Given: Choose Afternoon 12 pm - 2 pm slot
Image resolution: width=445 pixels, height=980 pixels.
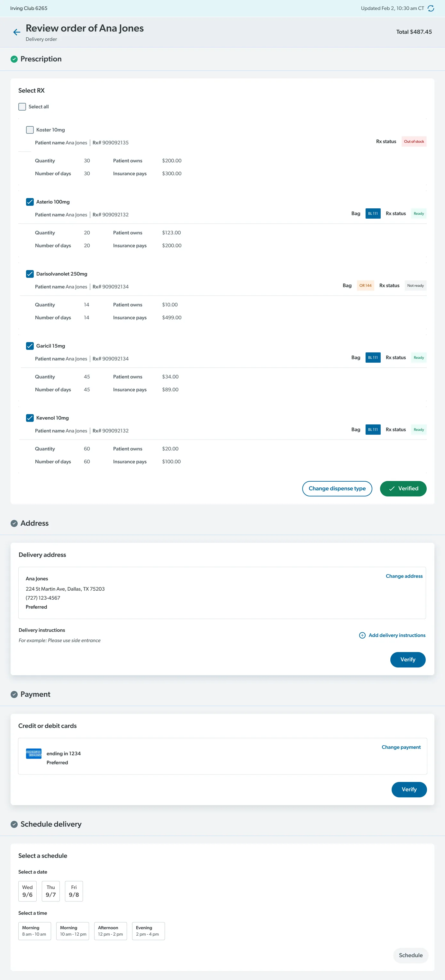Looking at the screenshot, I should (x=110, y=931).
